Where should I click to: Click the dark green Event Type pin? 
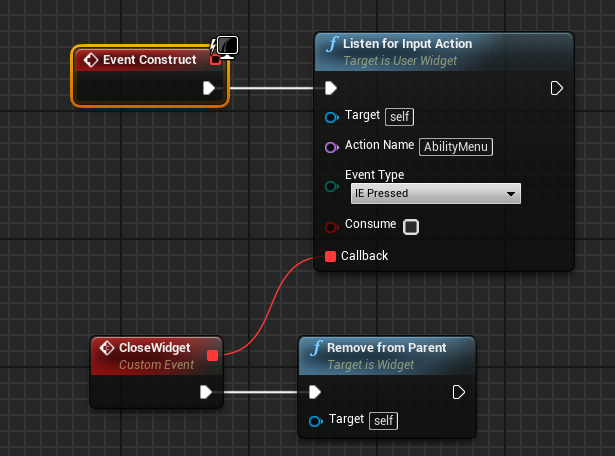click(332, 186)
